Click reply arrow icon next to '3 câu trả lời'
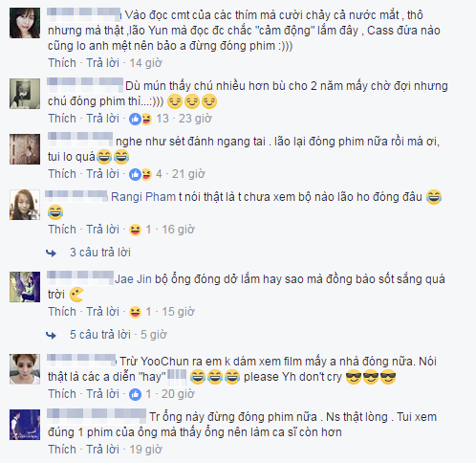Viewport: 476px width, 463px height. 51,254
